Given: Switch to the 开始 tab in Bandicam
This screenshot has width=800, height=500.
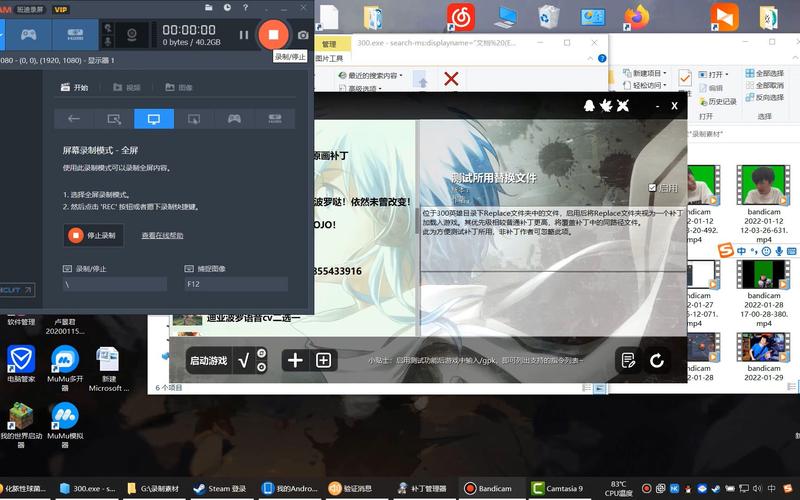Looking at the screenshot, I should (74, 87).
